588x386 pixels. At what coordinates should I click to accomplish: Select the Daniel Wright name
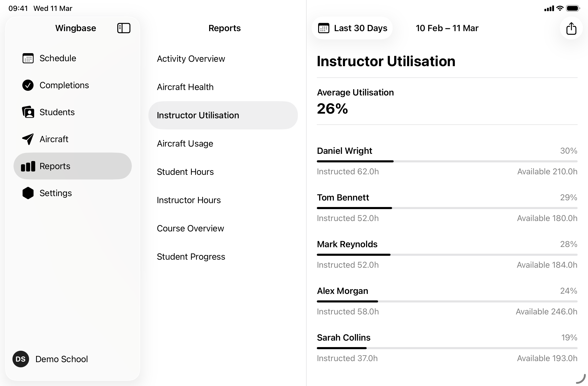click(x=345, y=151)
